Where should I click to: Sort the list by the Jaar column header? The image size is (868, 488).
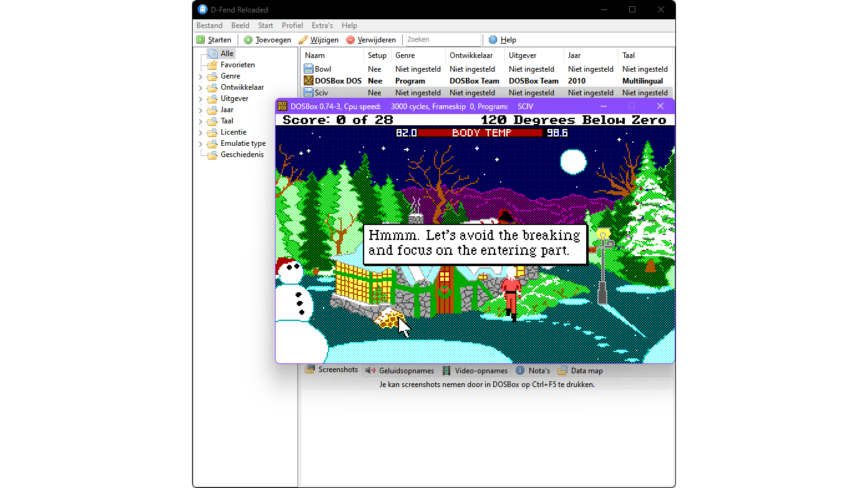(x=591, y=55)
